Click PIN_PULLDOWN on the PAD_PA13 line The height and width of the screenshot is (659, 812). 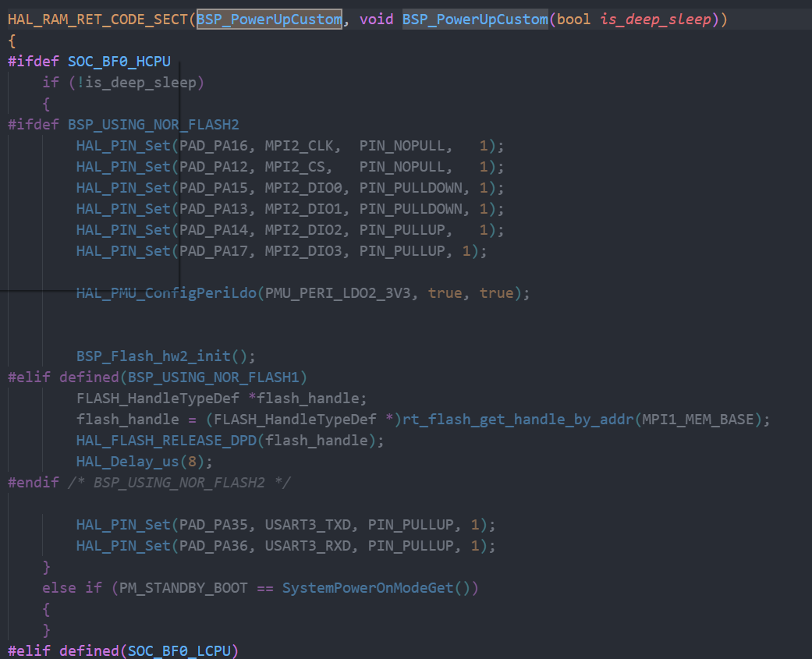410,209
